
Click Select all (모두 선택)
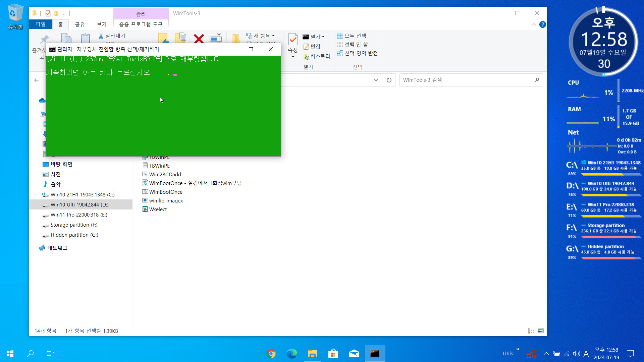click(352, 36)
